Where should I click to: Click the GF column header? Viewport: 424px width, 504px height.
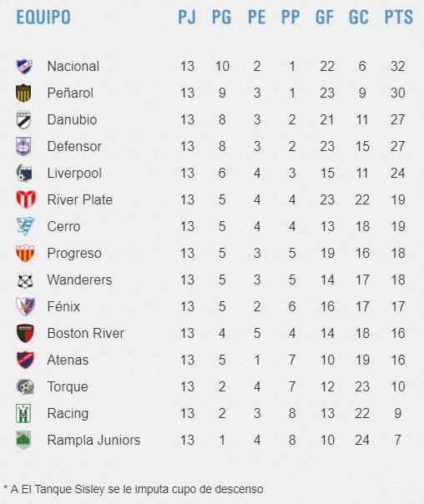point(325,17)
